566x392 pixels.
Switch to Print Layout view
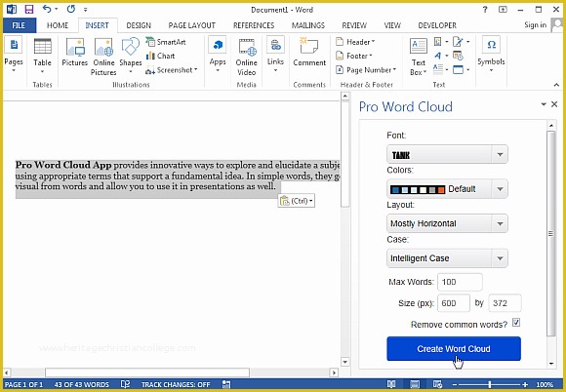click(415, 384)
